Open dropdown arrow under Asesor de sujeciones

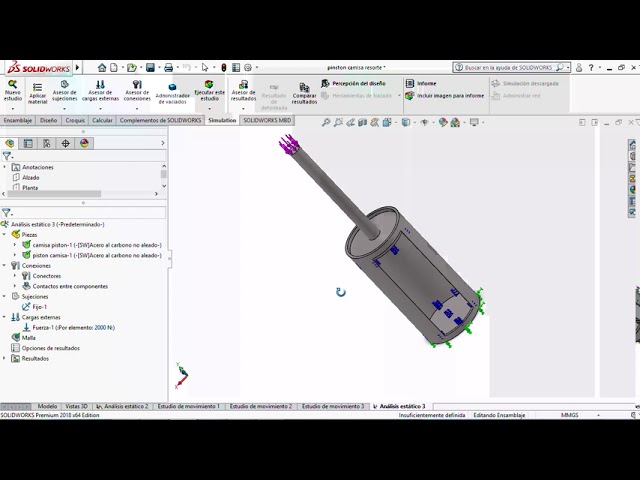tap(64, 109)
